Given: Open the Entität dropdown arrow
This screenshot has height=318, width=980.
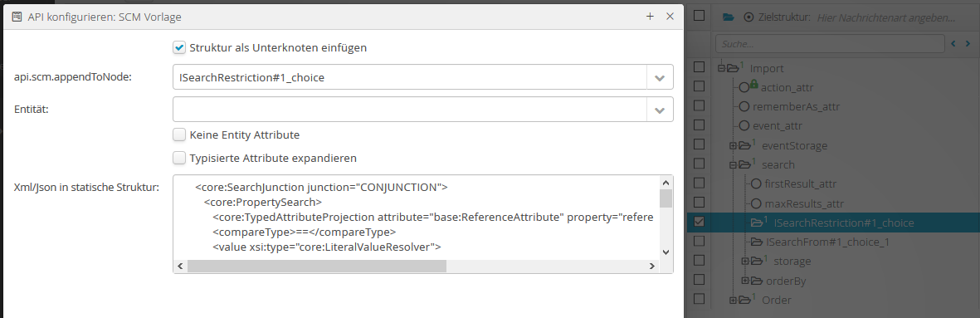Looking at the screenshot, I should 660,110.
